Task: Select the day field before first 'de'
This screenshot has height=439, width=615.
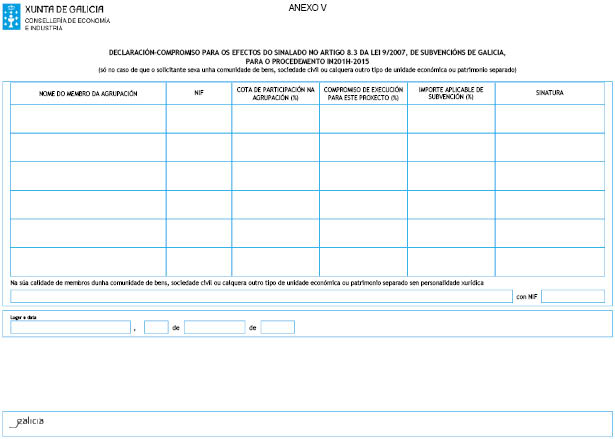Action: (156, 327)
